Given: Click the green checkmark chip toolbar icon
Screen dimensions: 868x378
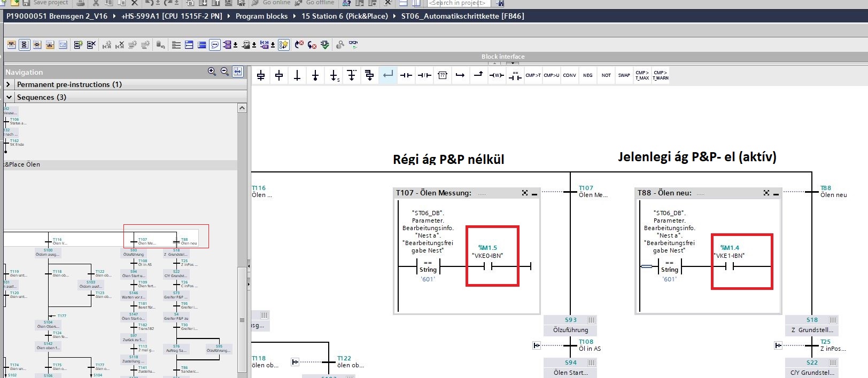Looking at the screenshot, I should point(325,45).
